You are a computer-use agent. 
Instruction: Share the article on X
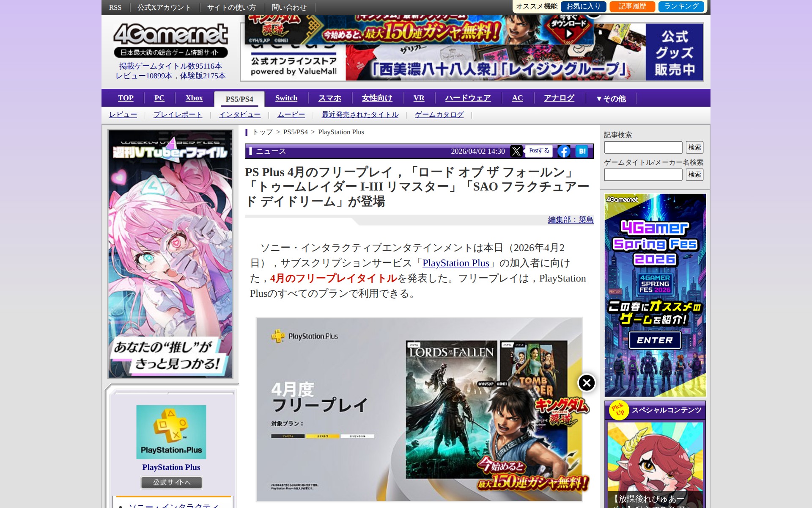pyautogui.click(x=516, y=151)
